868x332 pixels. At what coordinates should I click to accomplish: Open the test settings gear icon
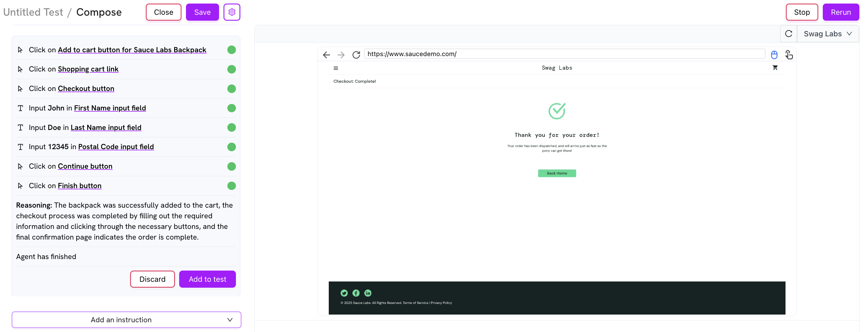pos(231,12)
